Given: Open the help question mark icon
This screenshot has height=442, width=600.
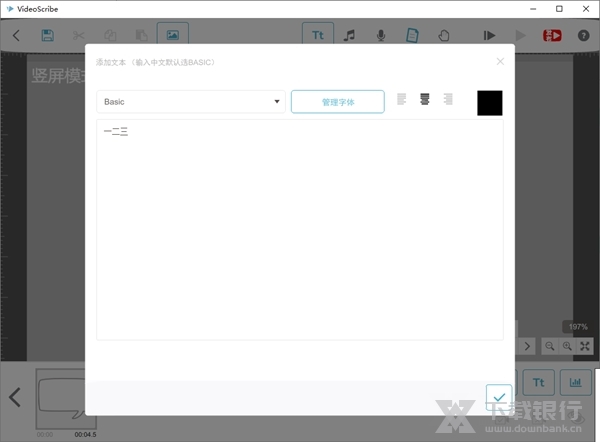Looking at the screenshot, I should (583, 35).
